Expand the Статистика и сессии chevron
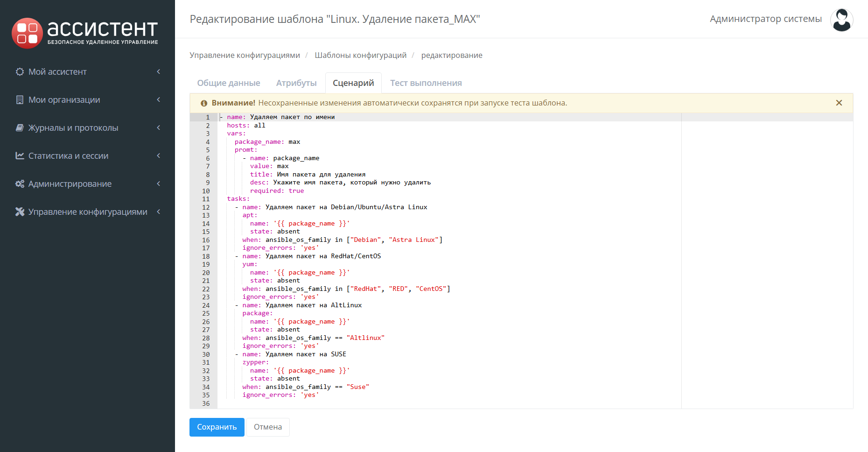 pos(159,156)
